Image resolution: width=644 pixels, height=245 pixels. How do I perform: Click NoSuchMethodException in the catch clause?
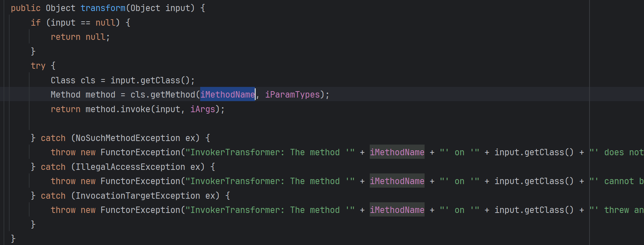coord(128,138)
